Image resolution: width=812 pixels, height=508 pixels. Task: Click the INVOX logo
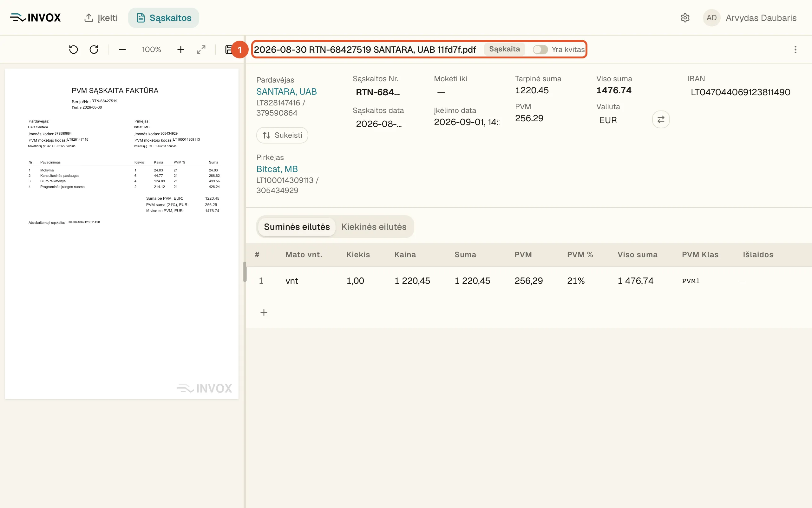(x=36, y=18)
